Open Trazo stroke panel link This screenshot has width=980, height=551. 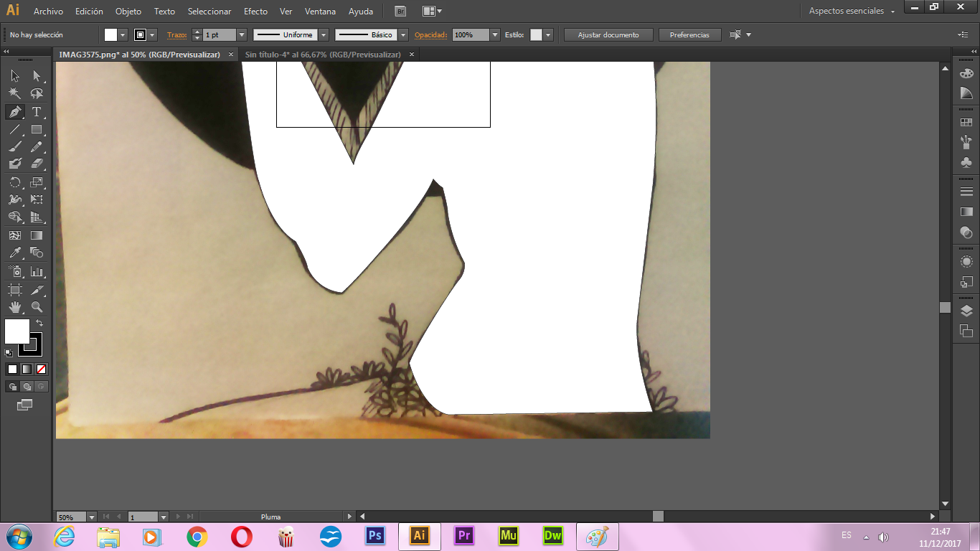click(x=176, y=34)
